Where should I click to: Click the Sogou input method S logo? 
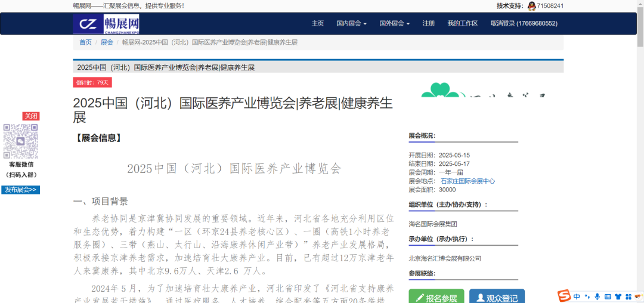tap(564, 296)
